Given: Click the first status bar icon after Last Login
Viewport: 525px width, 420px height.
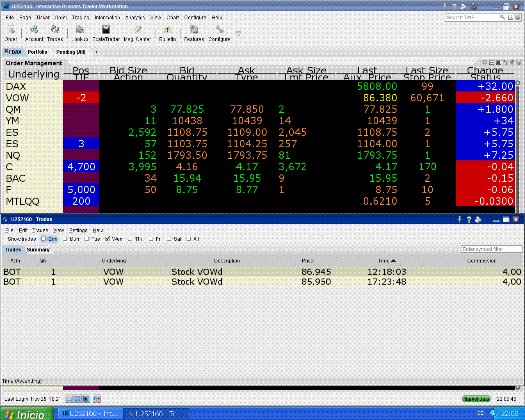Looking at the screenshot, I should click(x=69, y=399).
